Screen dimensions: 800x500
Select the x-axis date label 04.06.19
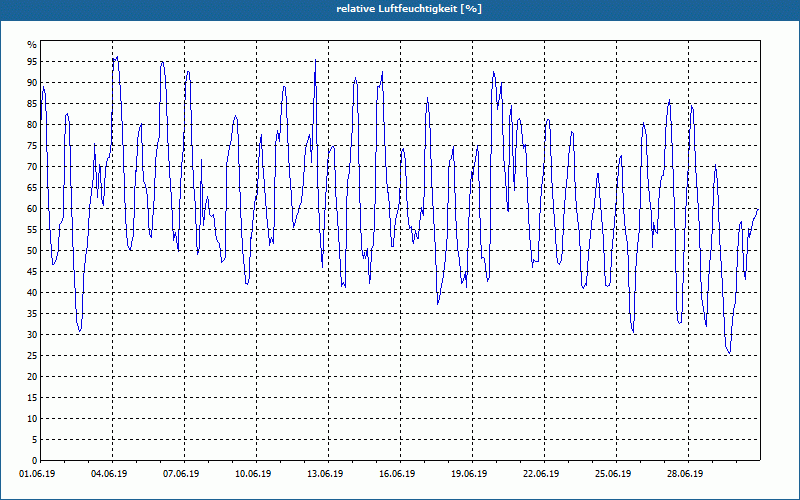tap(109, 474)
